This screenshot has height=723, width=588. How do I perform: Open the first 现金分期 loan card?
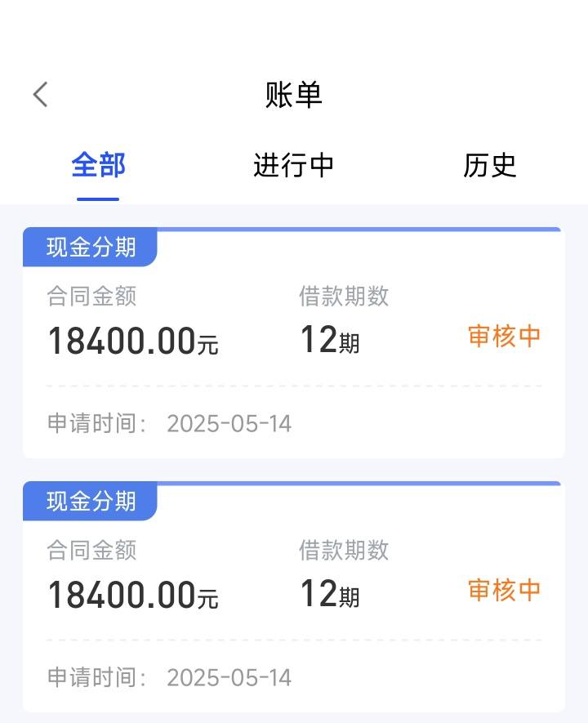(x=293, y=342)
